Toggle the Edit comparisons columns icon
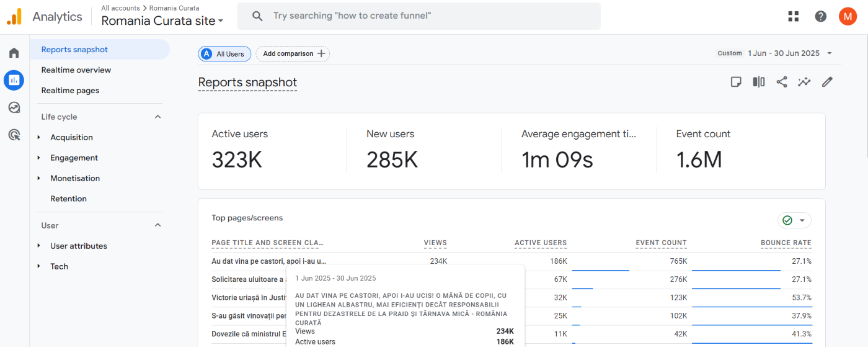Viewport: 868px width, 347px height. 759,82
